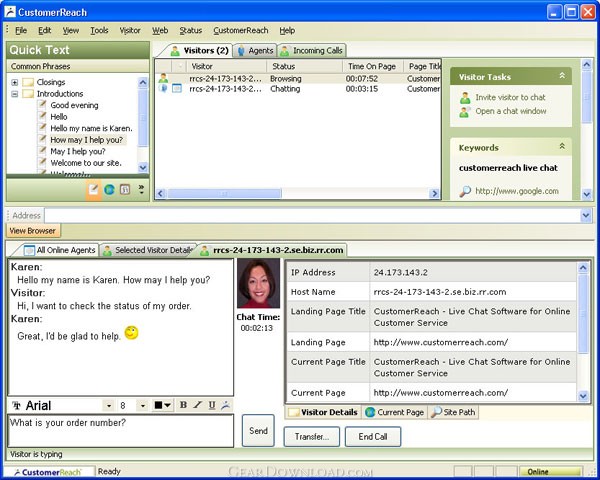Click the Hello phrase note icon
The image size is (600, 480).
pos(42,116)
